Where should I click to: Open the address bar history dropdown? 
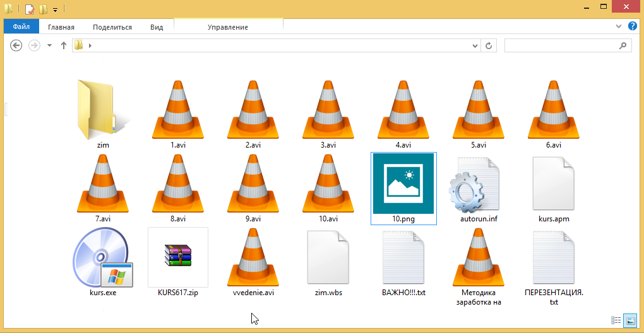click(474, 46)
